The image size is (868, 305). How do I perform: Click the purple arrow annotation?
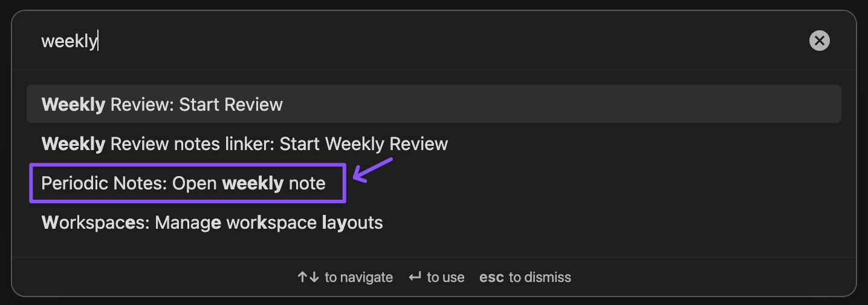(373, 169)
